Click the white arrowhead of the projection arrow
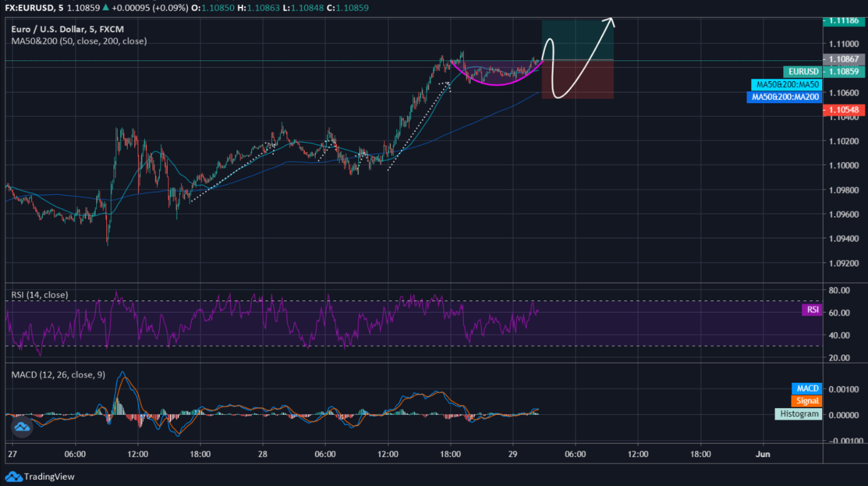Viewport: 868px width, 486px height. click(x=610, y=21)
